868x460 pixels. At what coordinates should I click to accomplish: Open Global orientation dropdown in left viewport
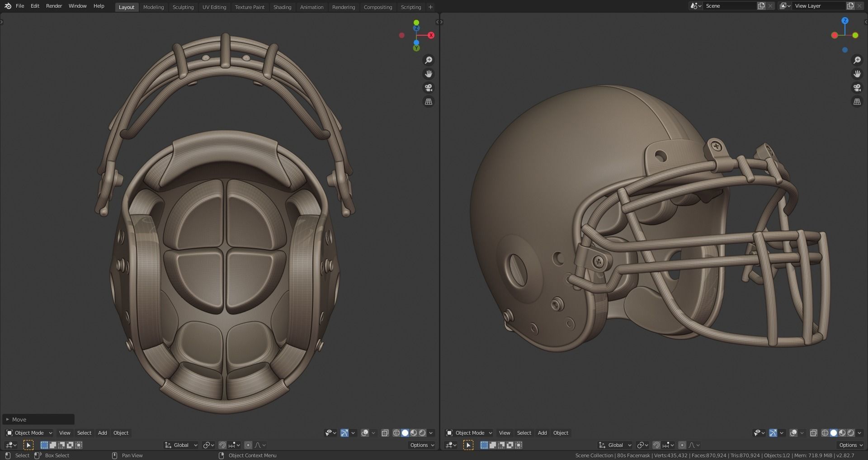[x=181, y=445]
